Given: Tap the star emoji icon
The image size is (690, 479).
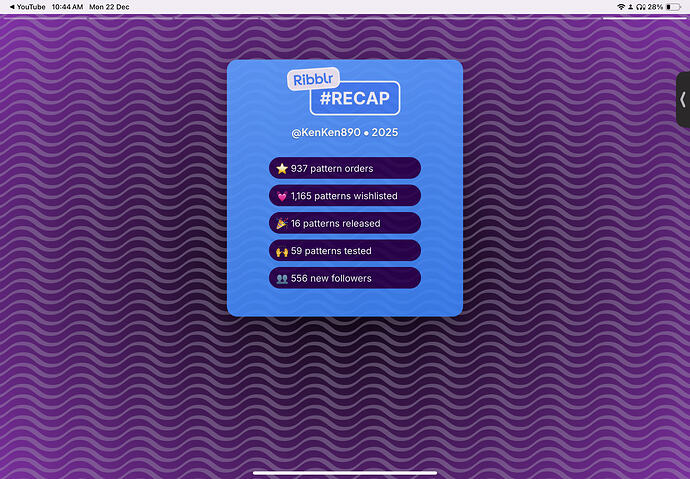Looking at the screenshot, I should tap(282, 168).
